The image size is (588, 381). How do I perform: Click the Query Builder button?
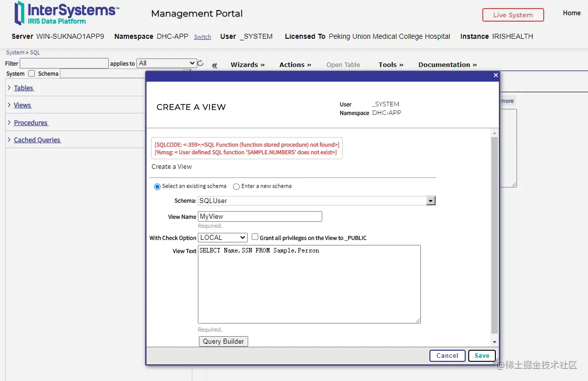point(223,341)
